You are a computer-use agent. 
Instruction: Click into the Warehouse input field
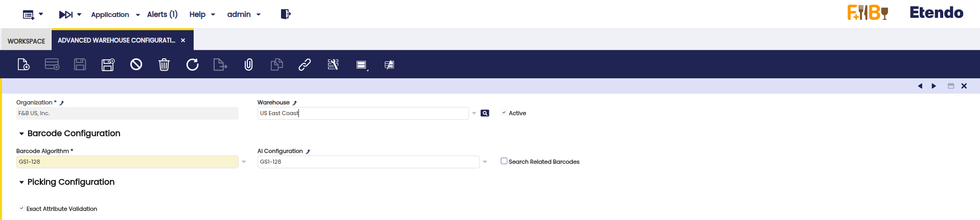[363, 113]
